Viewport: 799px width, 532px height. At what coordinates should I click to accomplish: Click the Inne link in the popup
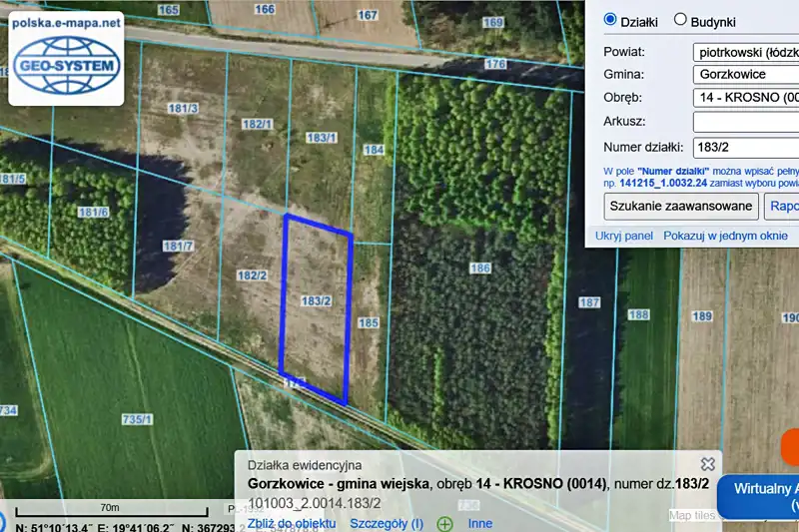coord(480,523)
